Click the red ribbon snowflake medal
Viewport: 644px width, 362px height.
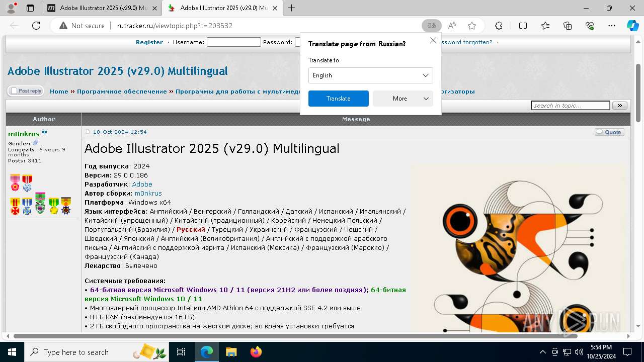(27, 183)
